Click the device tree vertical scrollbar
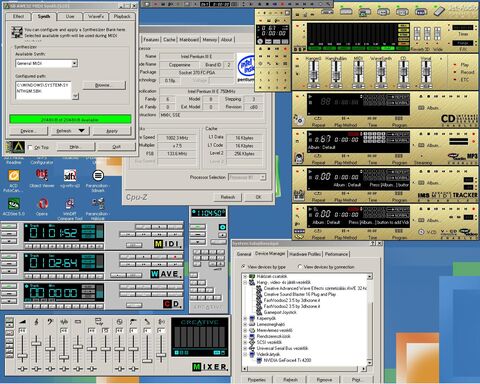 tap(370, 319)
